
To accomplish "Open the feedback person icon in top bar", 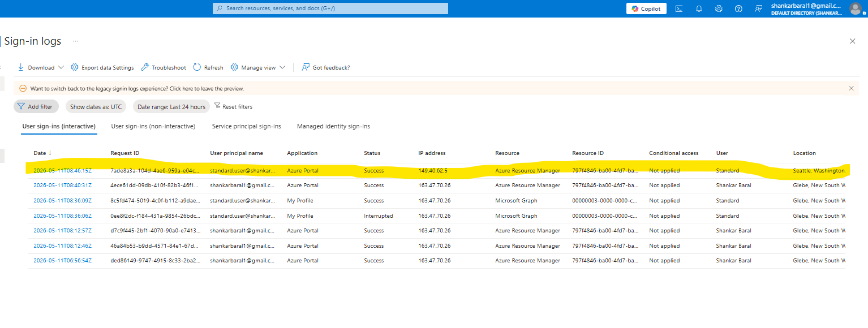I will coord(758,8).
